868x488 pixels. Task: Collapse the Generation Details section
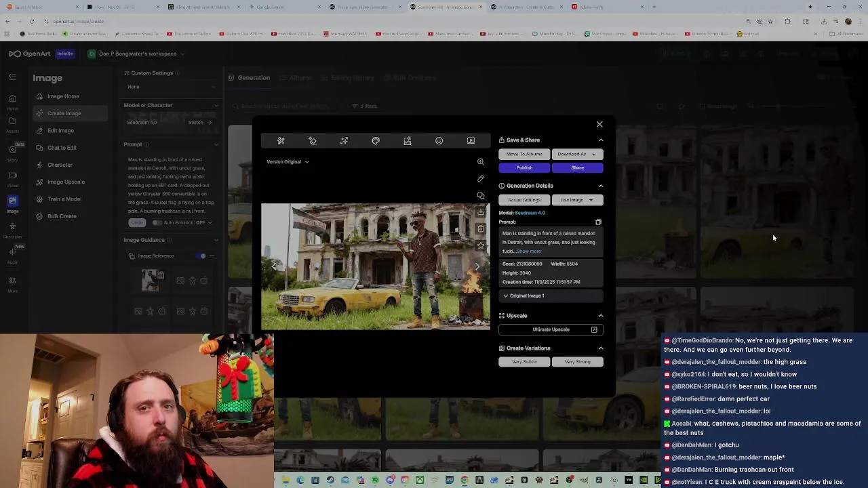pos(601,186)
